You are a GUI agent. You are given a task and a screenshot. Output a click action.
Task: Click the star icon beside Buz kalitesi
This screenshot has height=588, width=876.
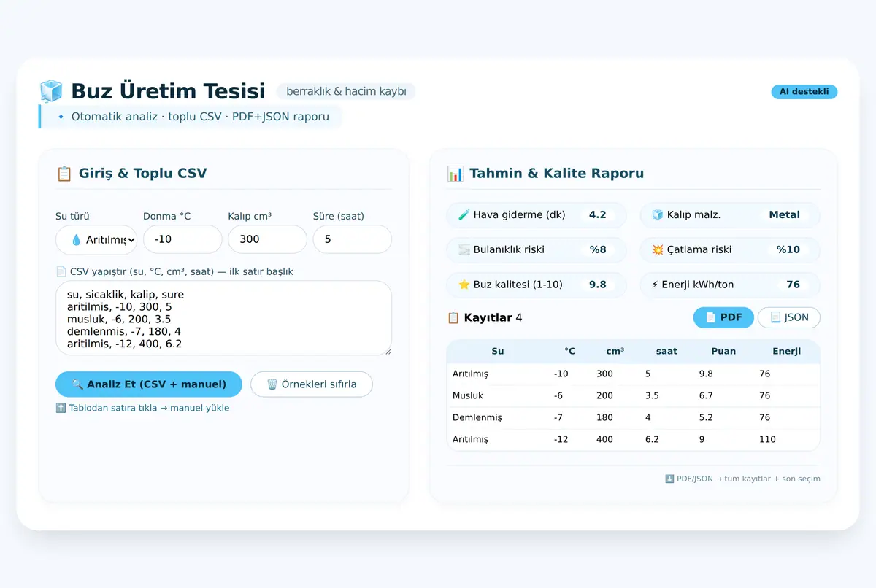(464, 285)
